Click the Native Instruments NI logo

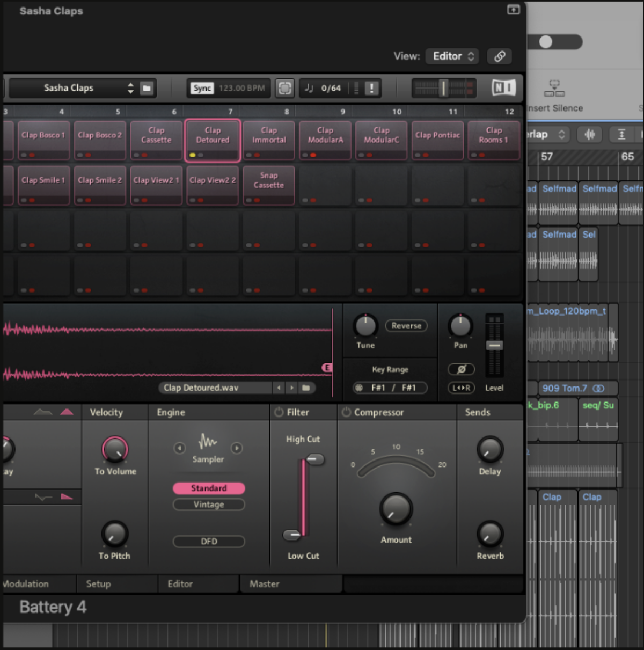point(504,88)
